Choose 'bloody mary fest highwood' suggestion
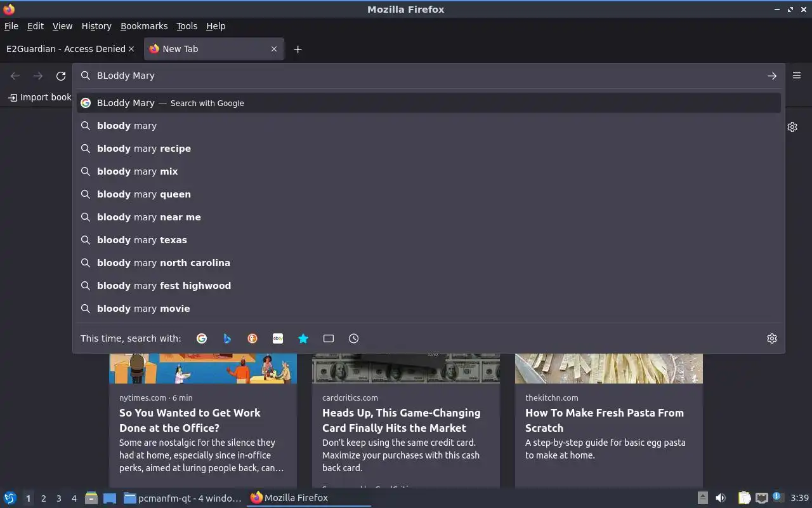The width and height of the screenshot is (812, 508). coord(429,286)
